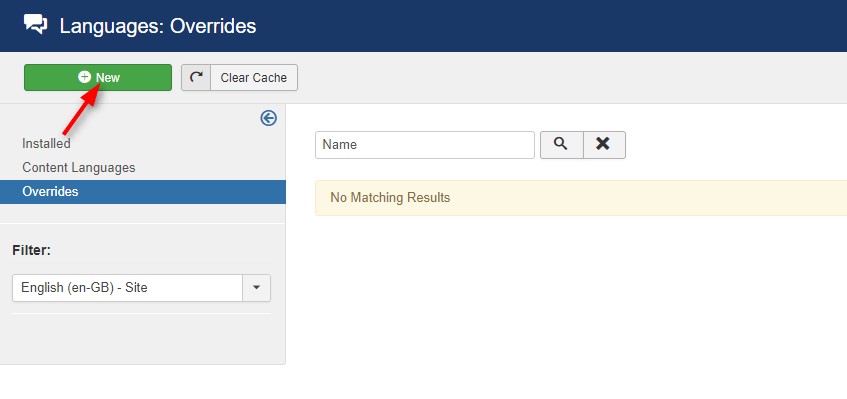Screen dimensions: 847x399
Task: Collapse the sidebar with circled arrow icon
Action: point(268,118)
